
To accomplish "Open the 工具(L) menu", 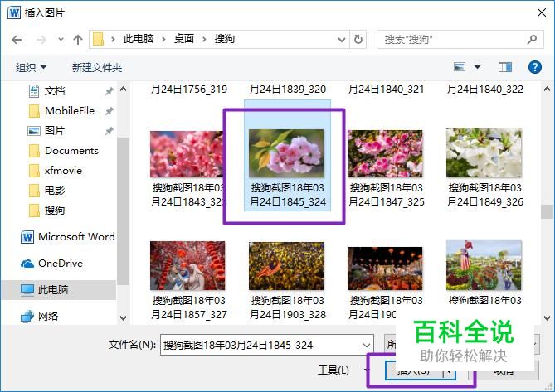I will point(333,370).
